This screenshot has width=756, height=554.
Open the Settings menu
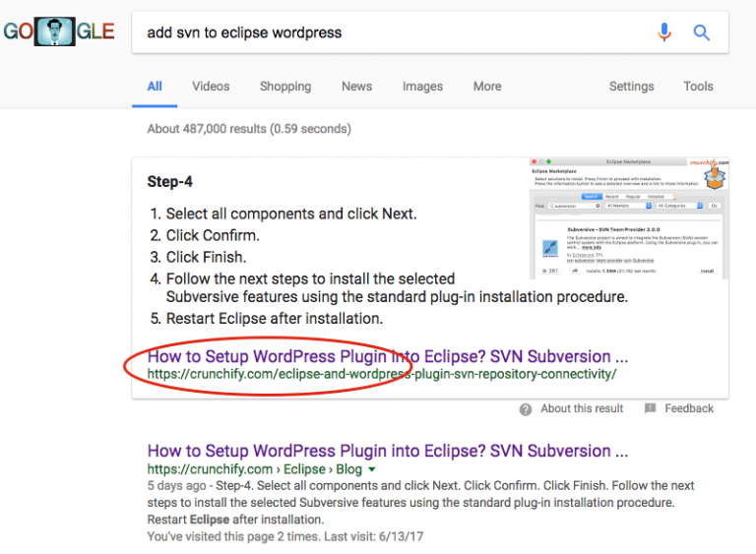pos(631,87)
